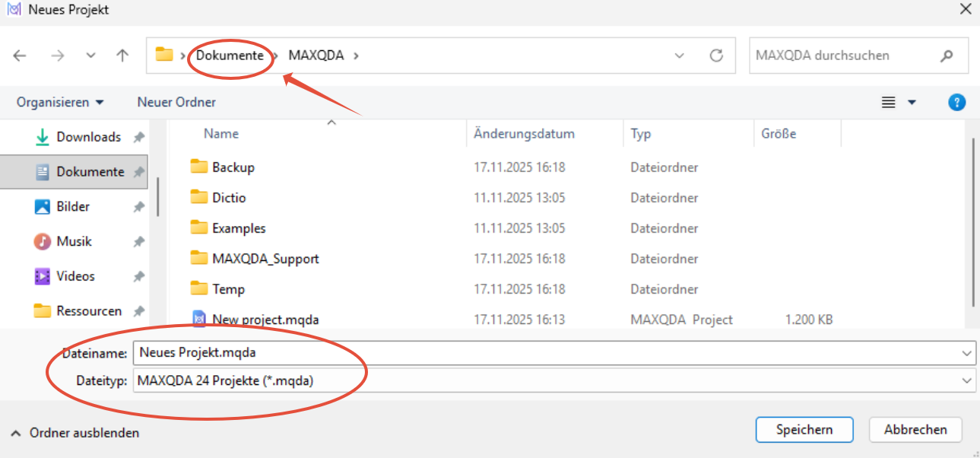Open Downloads in the sidebar
The height and width of the screenshot is (458, 980).
coord(88,137)
